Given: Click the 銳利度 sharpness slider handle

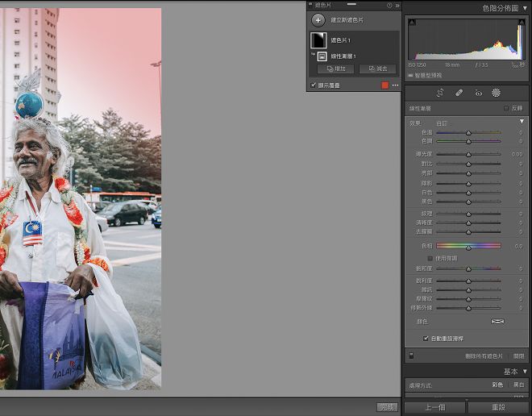Looking at the screenshot, I should (x=468, y=281).
